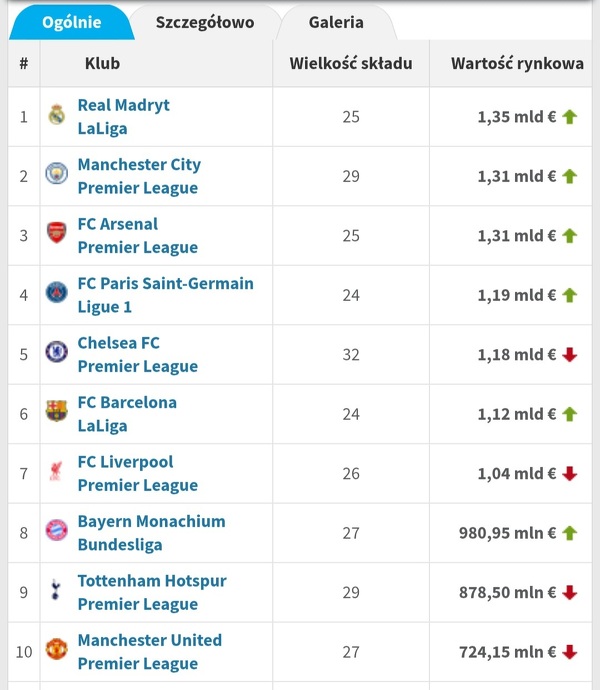This screenshot has height=690, width=600.
Task: Click the Liverpool crest icon
Action: pos(56,471)
